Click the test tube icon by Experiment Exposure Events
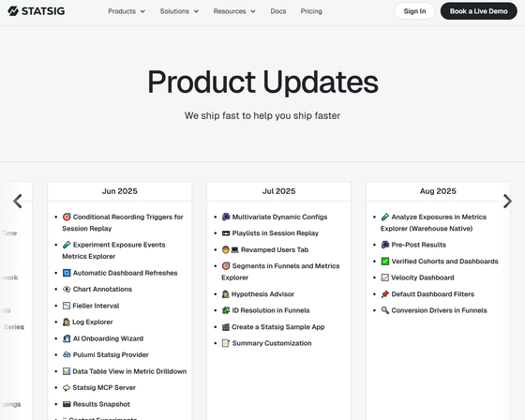 [x=67, y=245]
